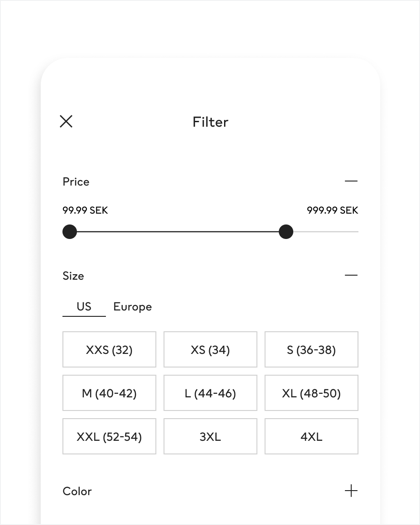This screenshot has height=525, width=420.
Task: Click the Price section heading
Action: (x=76, y=181)
